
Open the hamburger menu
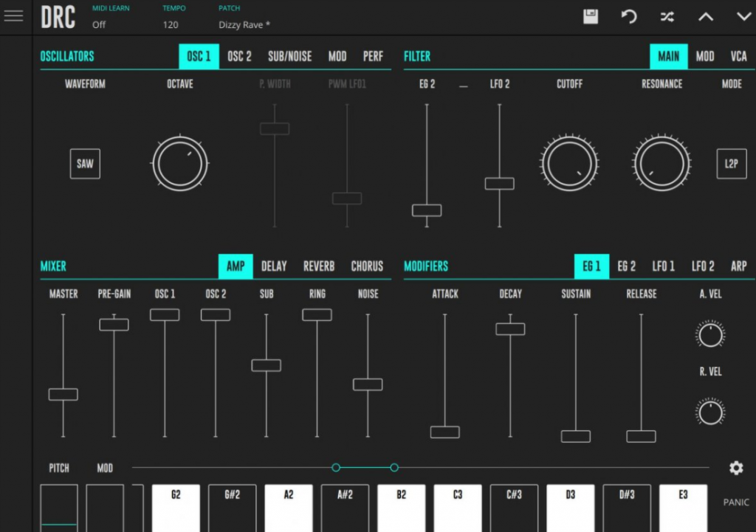coord(13,16)
